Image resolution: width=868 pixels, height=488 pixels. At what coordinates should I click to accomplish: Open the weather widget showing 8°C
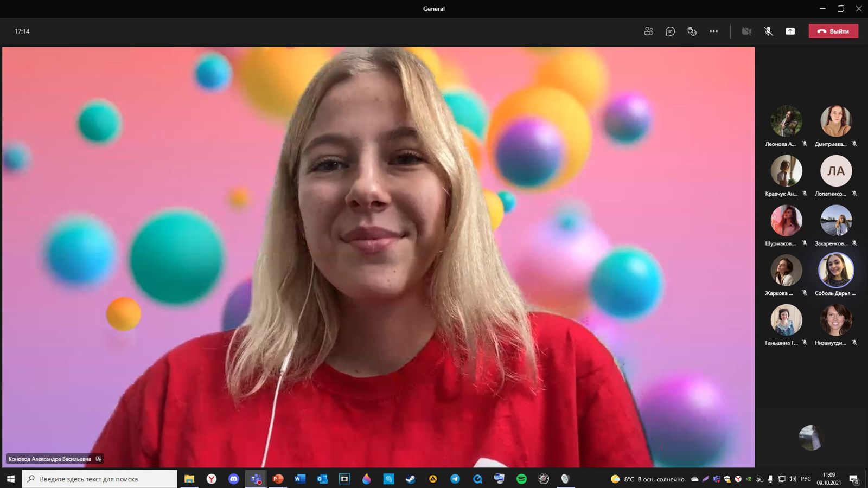[647, 479]
